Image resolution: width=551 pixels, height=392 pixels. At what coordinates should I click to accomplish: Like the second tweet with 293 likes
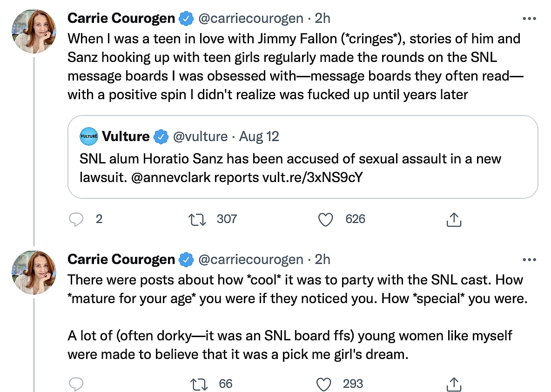tap(323, 384)
